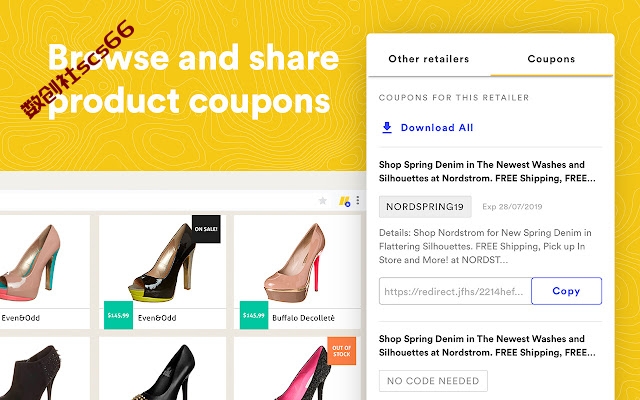Click the bookmark star icon
This screenshot has width=640, height=400.
click(322, 200)
